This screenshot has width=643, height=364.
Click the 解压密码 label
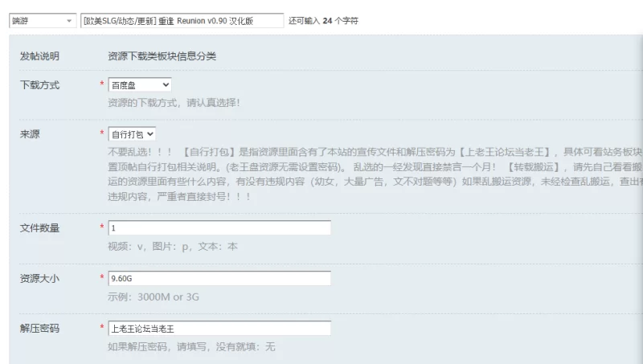[39, 329]
